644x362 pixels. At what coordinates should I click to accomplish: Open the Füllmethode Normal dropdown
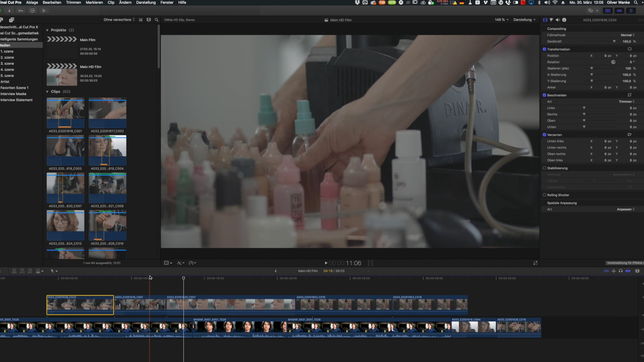pos(627,35)
